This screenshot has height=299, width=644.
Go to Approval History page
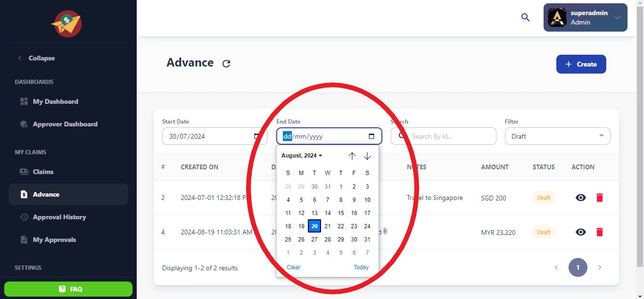pos(59,217)
